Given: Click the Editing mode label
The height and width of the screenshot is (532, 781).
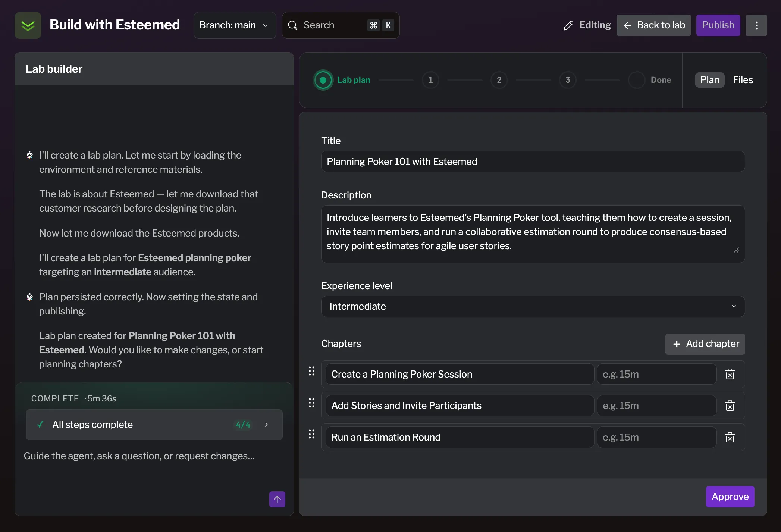Looking at the screenshot, I should pos(595,25).
